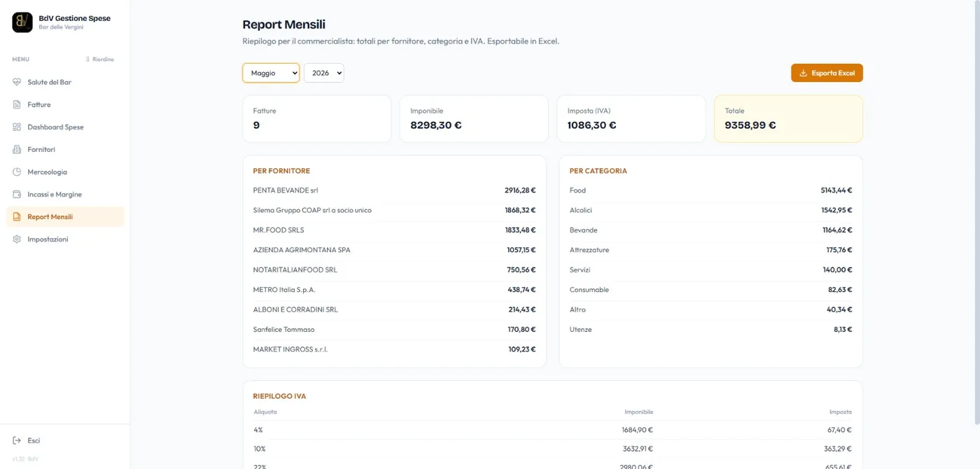Click the MR.FOOD SRLS supplier row
This screenshot has height=469, width=980.
[x=394, y=230]
